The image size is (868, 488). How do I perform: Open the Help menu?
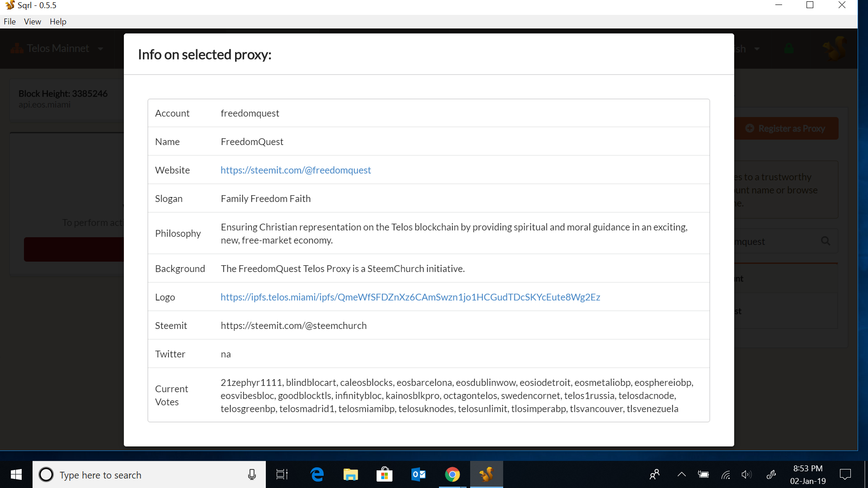(x=58, y=21)
